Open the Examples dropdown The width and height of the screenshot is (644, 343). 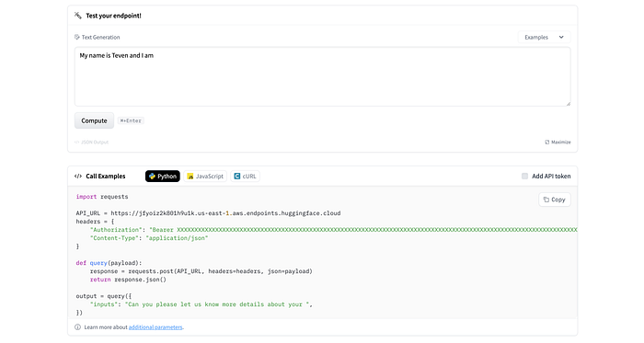pos(544,38)
